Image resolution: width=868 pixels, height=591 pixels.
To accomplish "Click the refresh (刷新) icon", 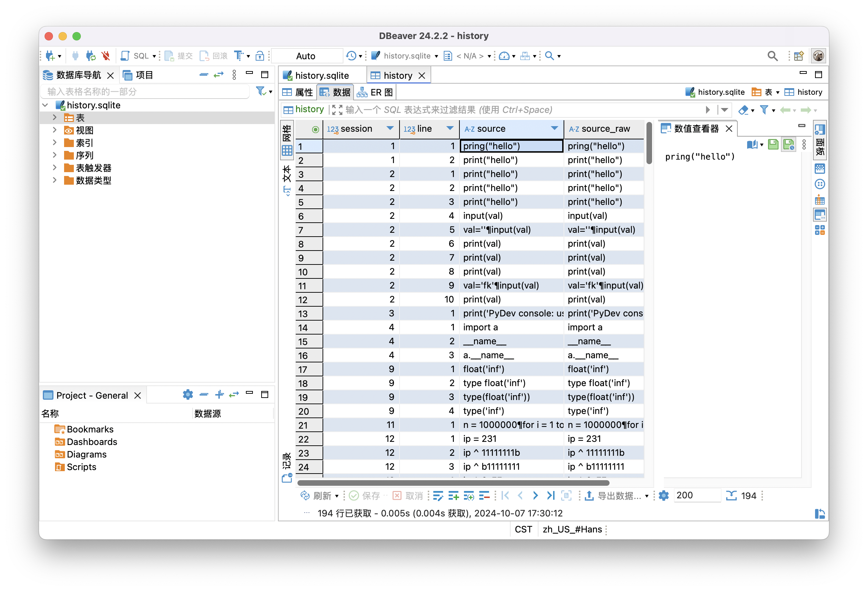I will pos(305,496).
